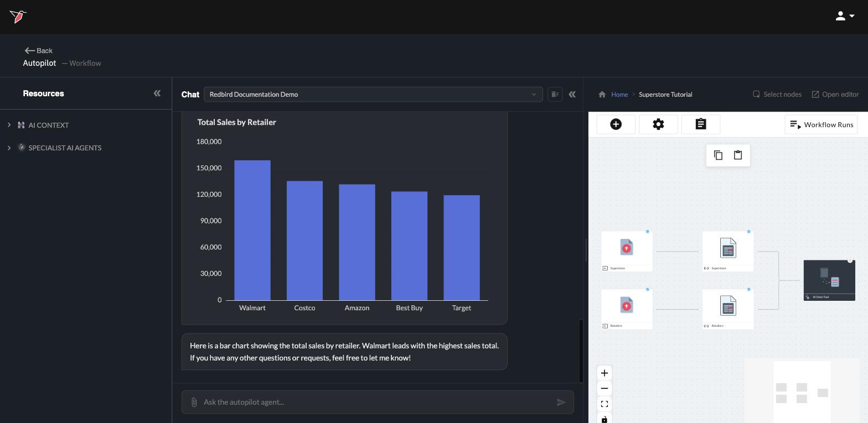Open the user account menu

tap(845, 16)
